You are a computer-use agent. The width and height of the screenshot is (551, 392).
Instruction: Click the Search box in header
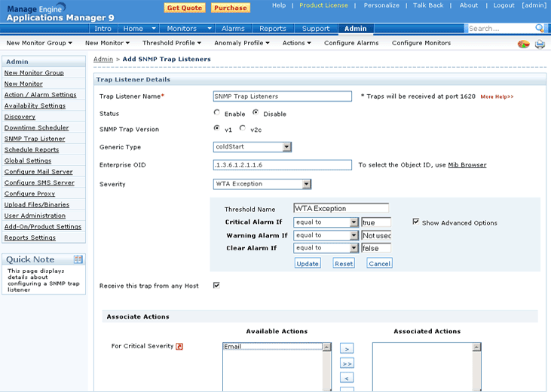(x=500, y=29)
